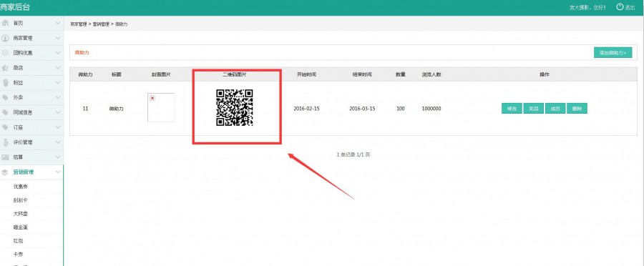Click the view count 1000000
The width and height of the screenshot is (644, 266).
431,109
